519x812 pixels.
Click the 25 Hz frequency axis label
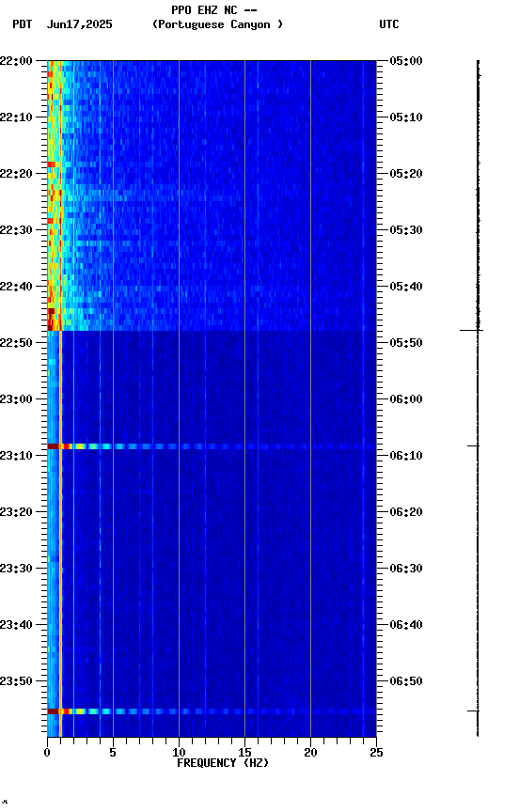pyautogui.click(x=376, y=753)
